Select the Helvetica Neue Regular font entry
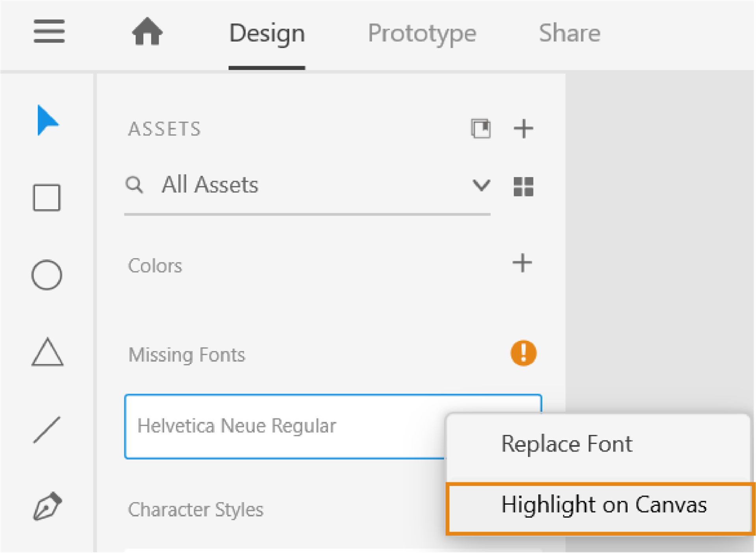Image resolution: width=756 pixels, height=553 pixels. [x=236, y=425]
